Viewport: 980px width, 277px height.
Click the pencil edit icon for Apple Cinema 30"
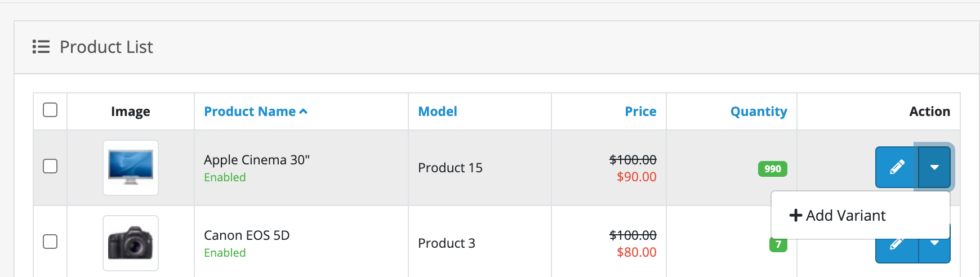coord(897,167)
